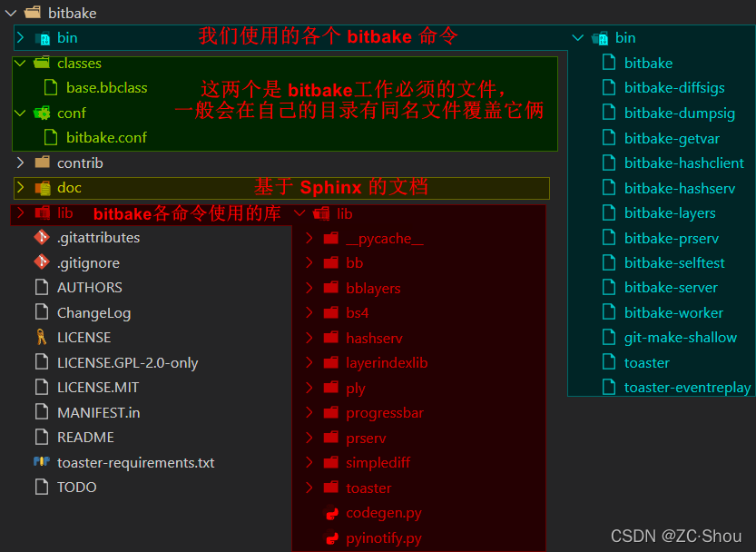This screenshot has width=756, height=552.
Task: Click the classes folder icon
Action: pyautogui.click(x=42, y=63)
